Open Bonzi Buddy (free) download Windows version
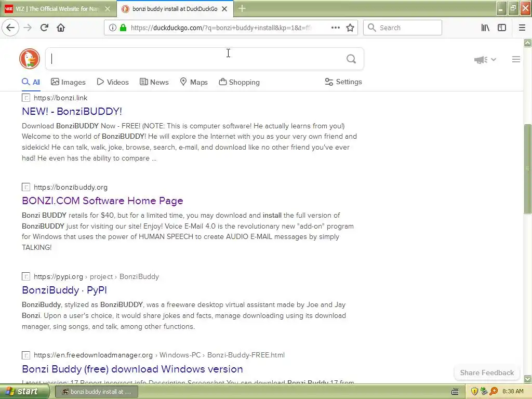Image resolution: width=532 pixels, height=399 pixels. [x=132, y=369]
